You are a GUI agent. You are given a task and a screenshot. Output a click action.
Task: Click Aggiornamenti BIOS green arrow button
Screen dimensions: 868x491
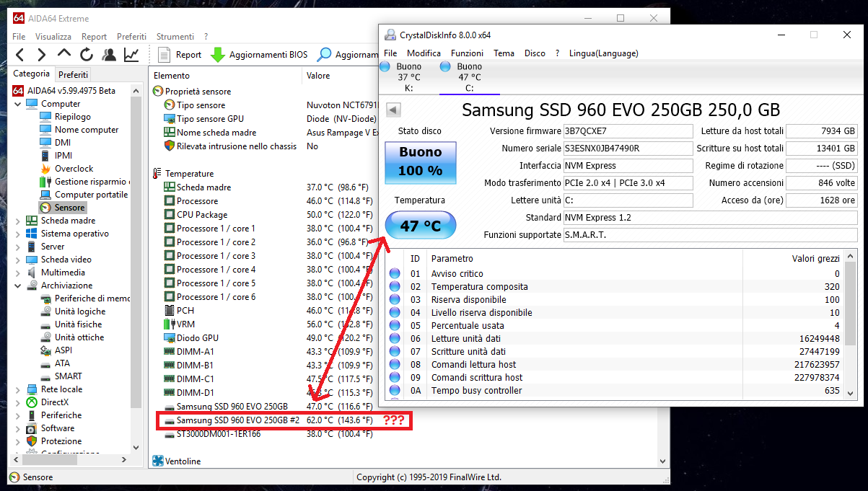[x=259, y=54]
